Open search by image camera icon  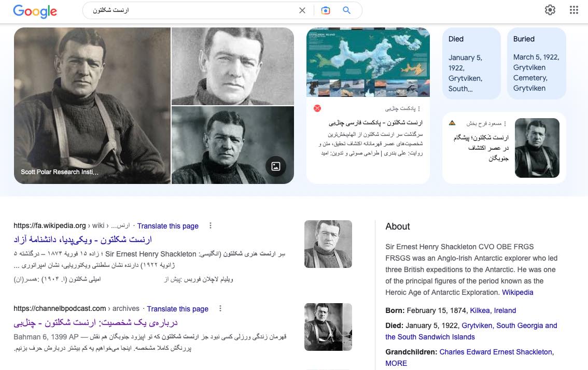[326, 10]
